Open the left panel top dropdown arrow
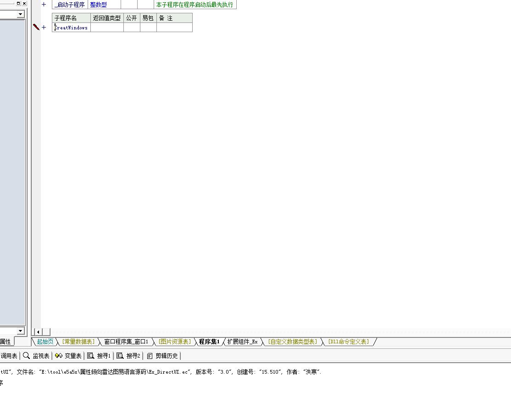 (x=21, y=14)
